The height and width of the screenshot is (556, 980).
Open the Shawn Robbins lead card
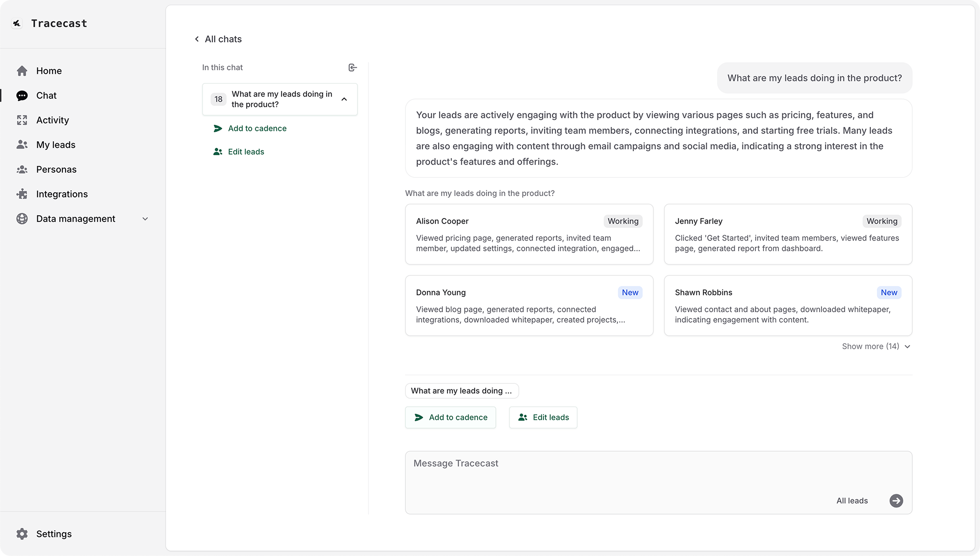click(x=788, y=305)
